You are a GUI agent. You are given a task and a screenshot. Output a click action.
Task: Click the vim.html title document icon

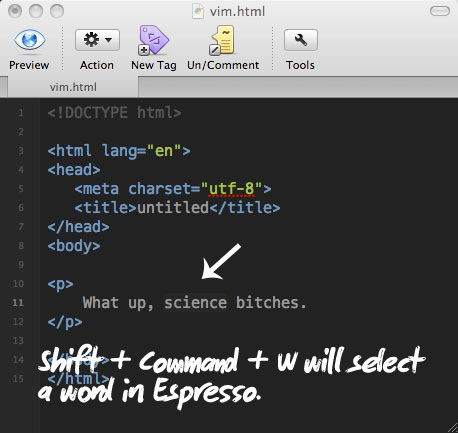click(x=198, y=12)
